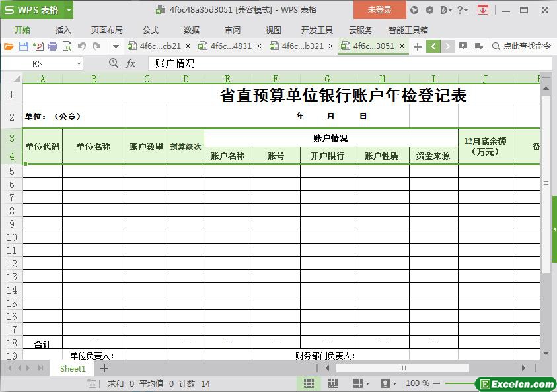Add a new sheet with plus icon

coord(104,368)
